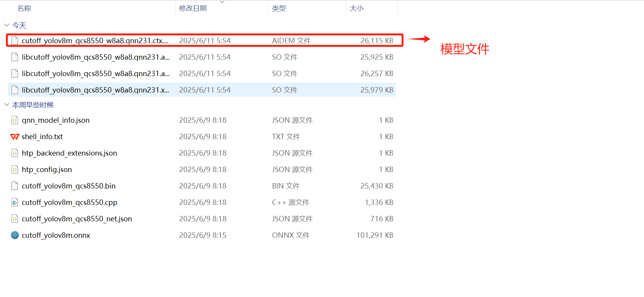Select the 今天 group label

[x=19, y=25]
